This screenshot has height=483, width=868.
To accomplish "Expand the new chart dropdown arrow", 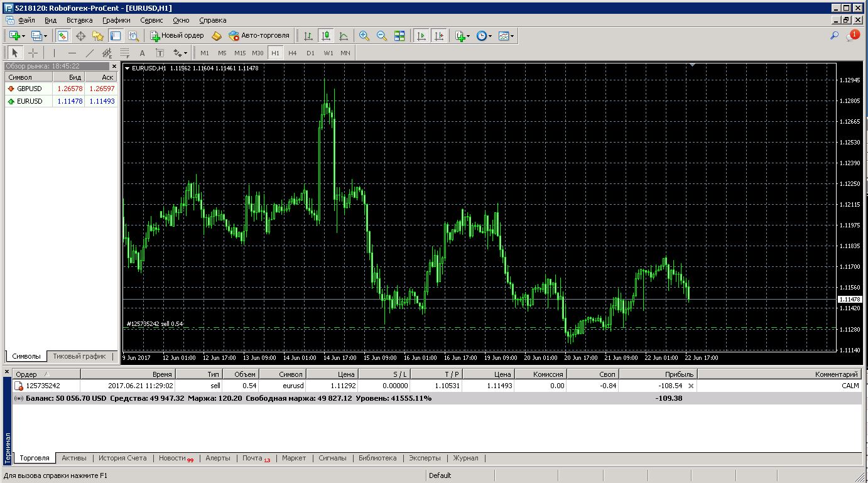I will pos(24,36).
